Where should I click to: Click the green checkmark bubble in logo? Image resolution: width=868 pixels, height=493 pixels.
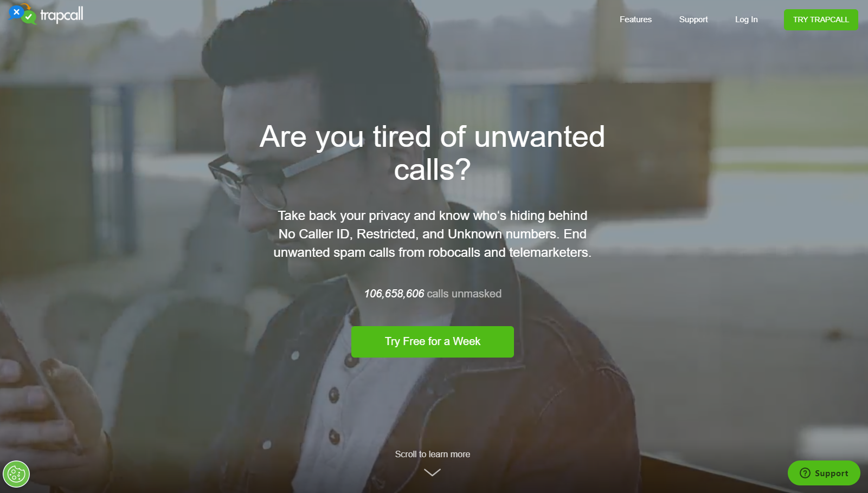tap(29, 17)
